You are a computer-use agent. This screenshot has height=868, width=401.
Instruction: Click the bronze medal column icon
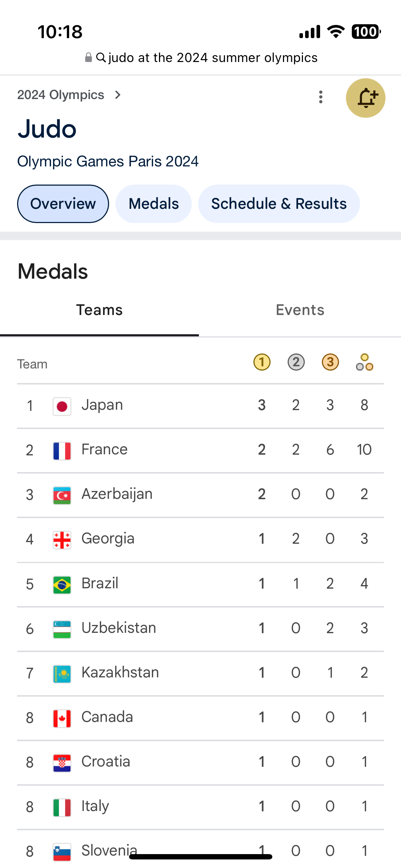(330, 362)
